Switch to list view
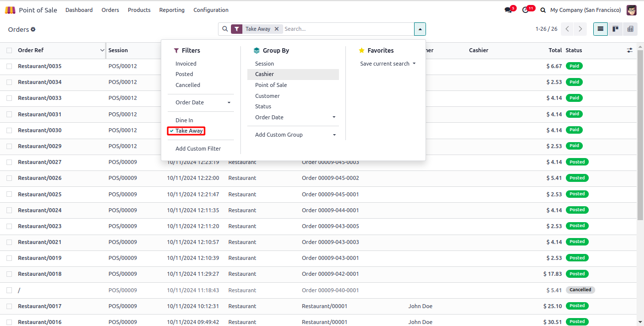The height and width of the screenshot is (326, 644). (x=601, y=29)
